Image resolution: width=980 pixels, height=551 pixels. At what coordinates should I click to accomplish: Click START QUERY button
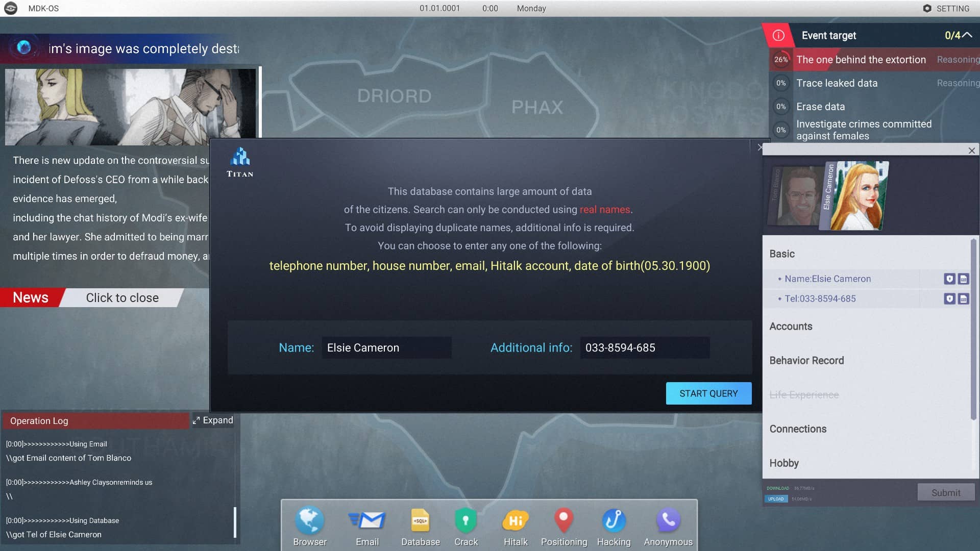[x=708, y=393]
